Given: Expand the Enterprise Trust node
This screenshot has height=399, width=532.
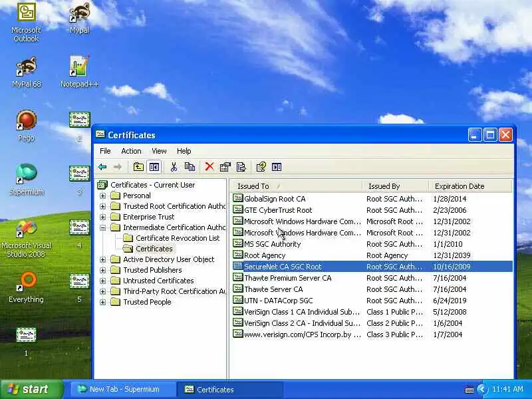Looking at the screenshot, I should (103, 217).
